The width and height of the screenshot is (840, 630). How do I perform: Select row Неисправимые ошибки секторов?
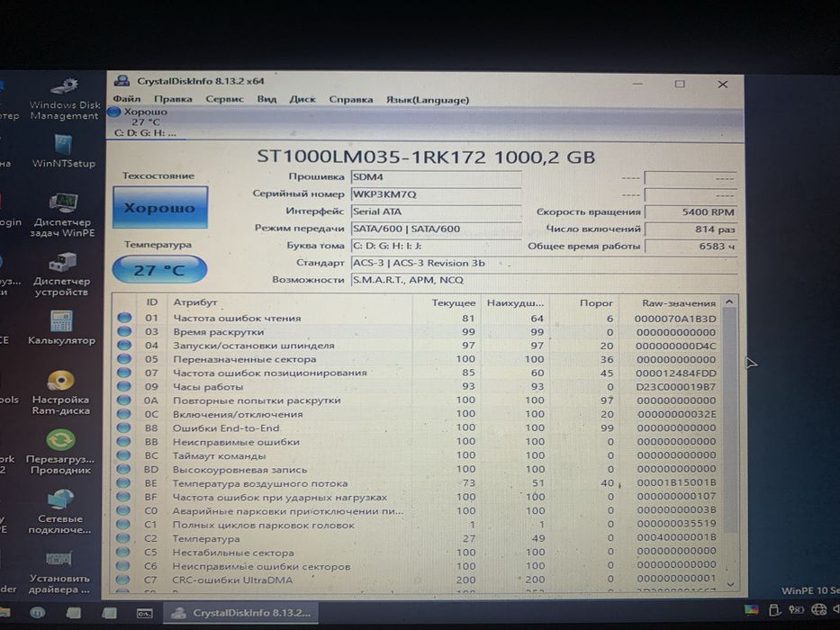418,566
